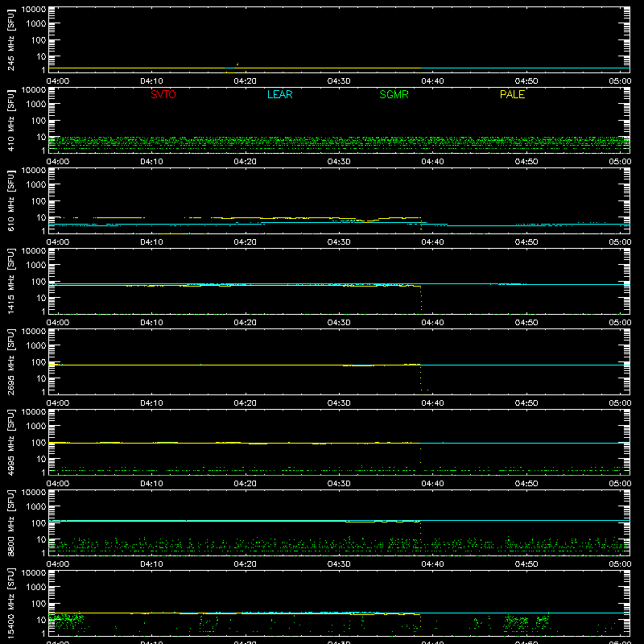Click the red SVTO legend label
This screenshot has width=644, height=644.
tap(163, 94)
